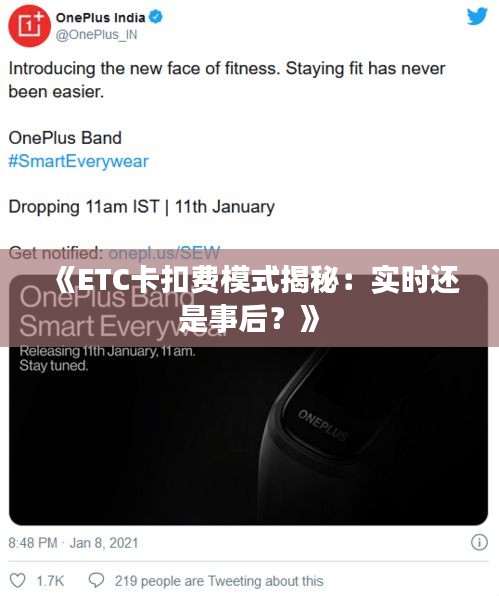Click 'Releasing 11th January, 11 am' text

tap(107, 351)
